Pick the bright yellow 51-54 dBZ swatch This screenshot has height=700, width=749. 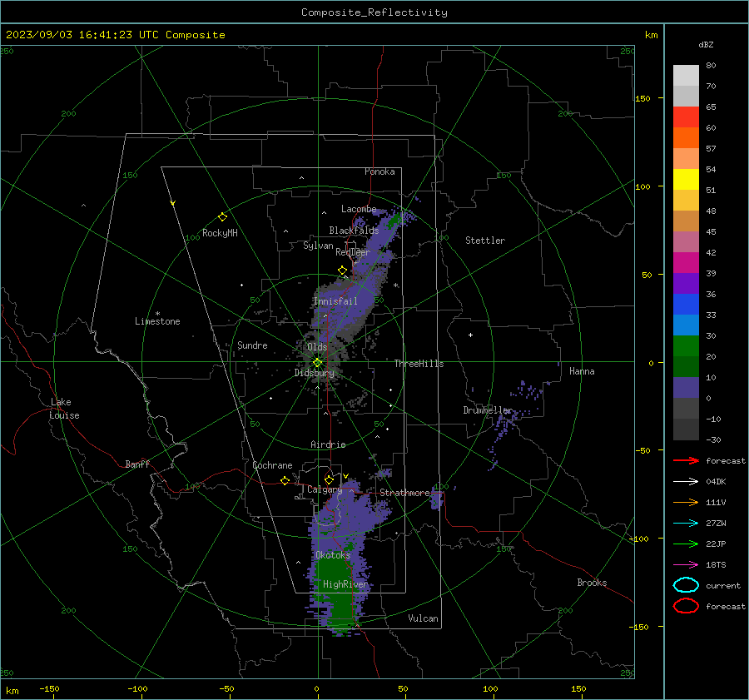(686, 180)
